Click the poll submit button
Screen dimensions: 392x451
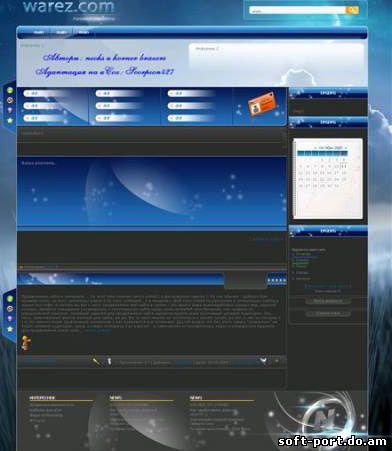tap(328, 301)
